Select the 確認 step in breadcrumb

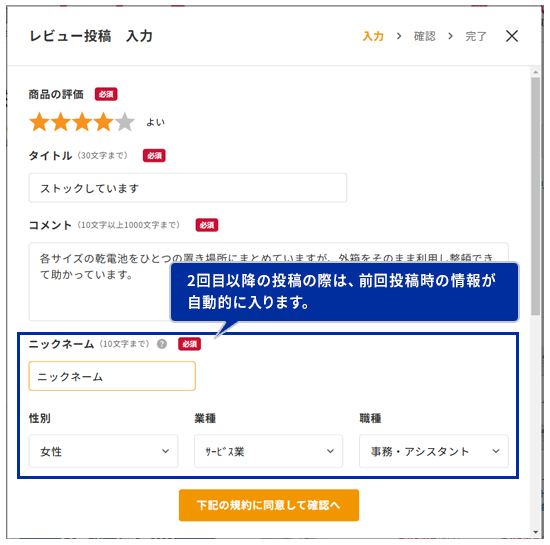coord(424,36)
